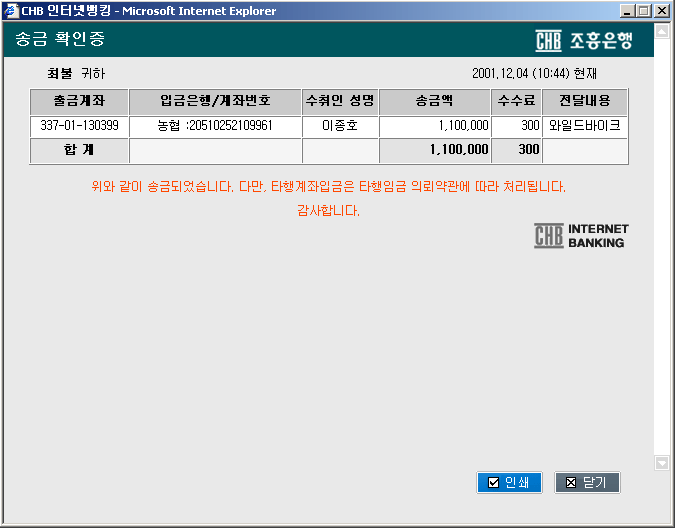Select the 농협 :20510252109961 cell
Viewport: 675px width, 528px height.
[215, 126]
